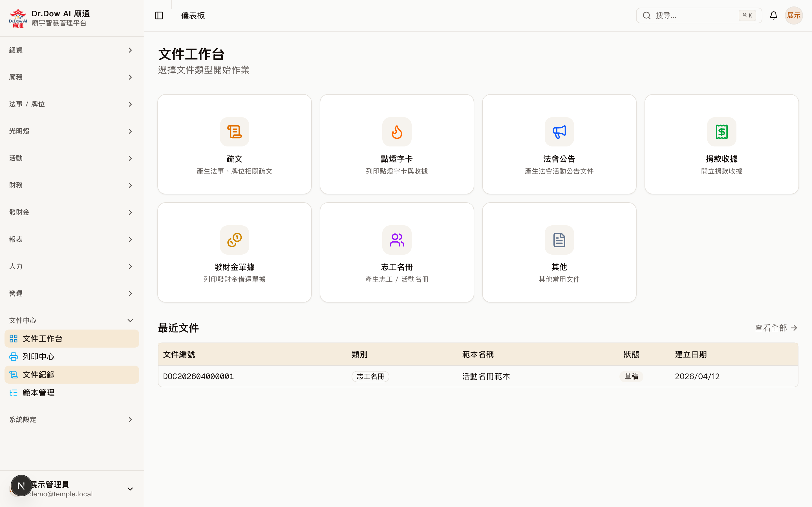Screen dimensions: 812x507
Task: Toggle the sidebar panel button
Action: (159, 15)
